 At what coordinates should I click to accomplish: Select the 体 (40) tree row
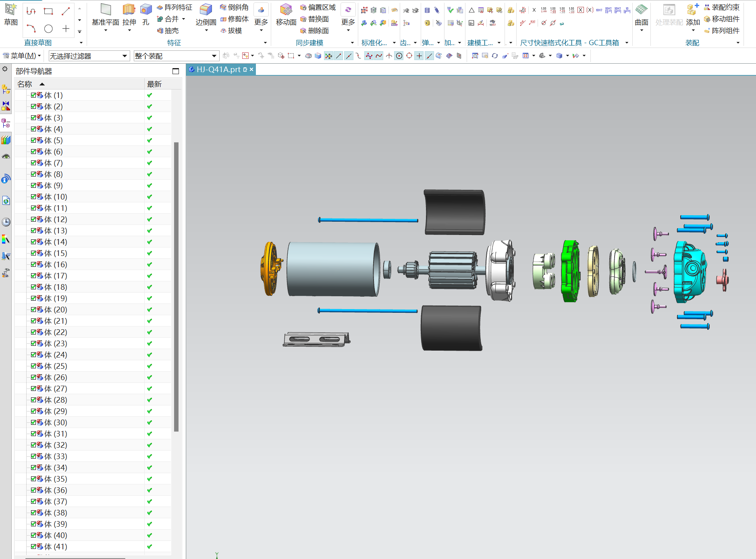tap(93, 535)
